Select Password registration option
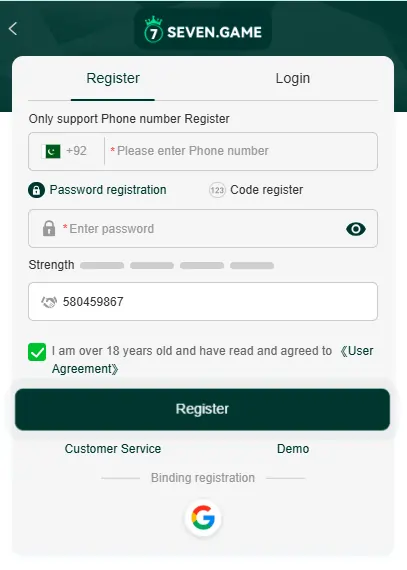This screenshot has width=407, height=570. [108, 190]
